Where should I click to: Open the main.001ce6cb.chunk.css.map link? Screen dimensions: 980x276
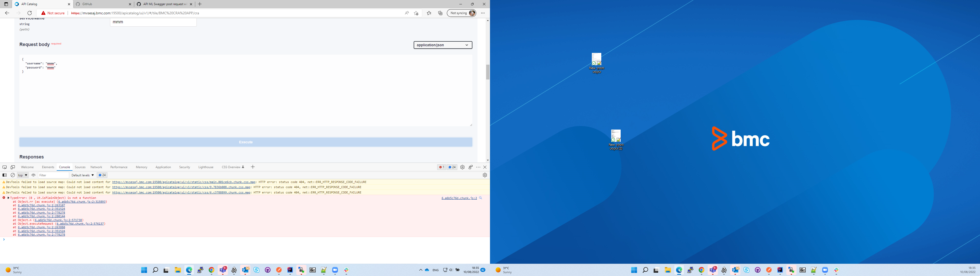[184, 182]
